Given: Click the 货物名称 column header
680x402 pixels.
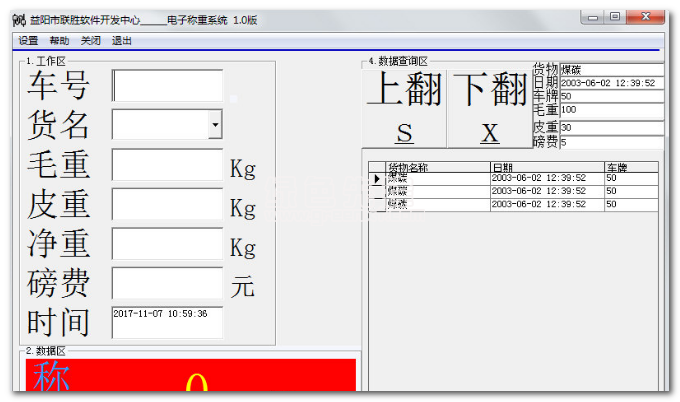Looking at the screenshot, I should pyautogui.click(x=437, y=167).
